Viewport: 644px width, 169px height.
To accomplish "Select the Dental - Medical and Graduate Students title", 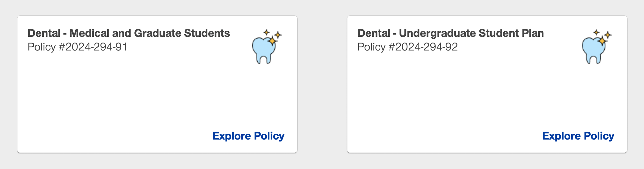I will tap(129, 33).
